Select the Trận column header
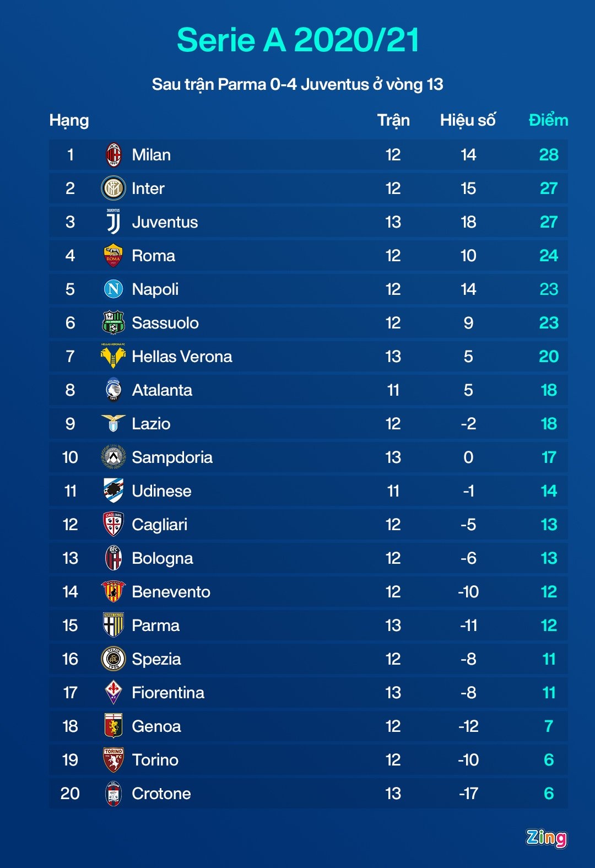The height and width of the screenshot is (868, 595). pos(393,120)
